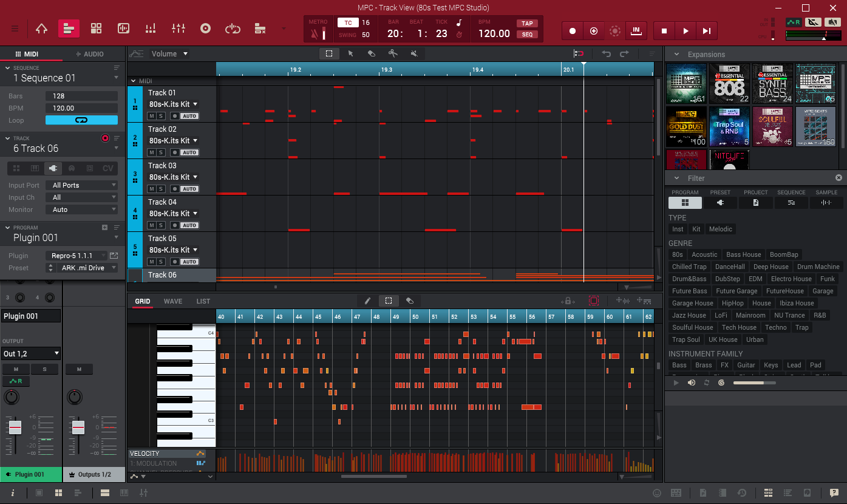This screenshot has width=847, height=504.
Task: Click the Undo arrow icon
Action: click(606, 53)
